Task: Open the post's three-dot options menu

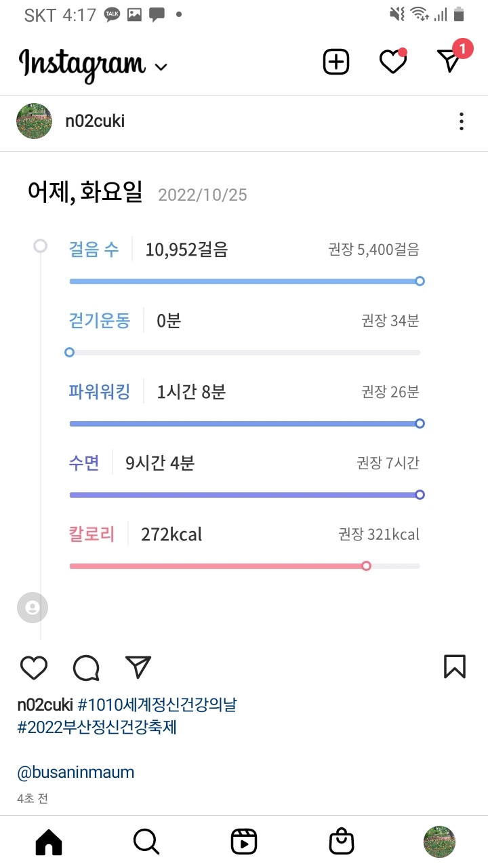Action: [x=461, y=122]
